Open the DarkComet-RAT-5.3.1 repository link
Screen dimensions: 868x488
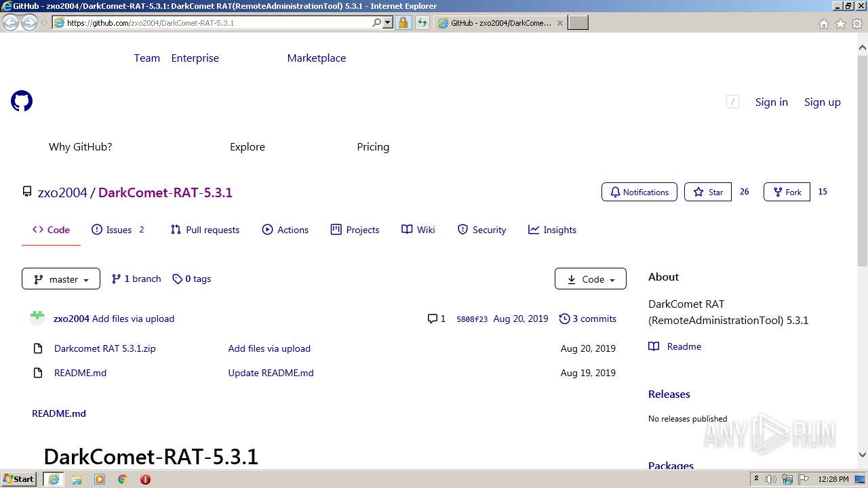[165, 192]
